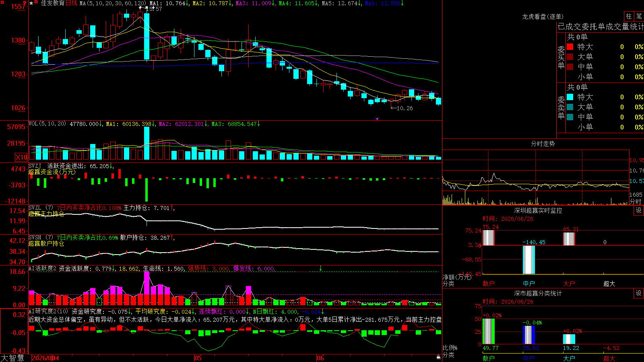
Task: Click the teal 中单 sell order swatch
Action: (x=570, y=117)
